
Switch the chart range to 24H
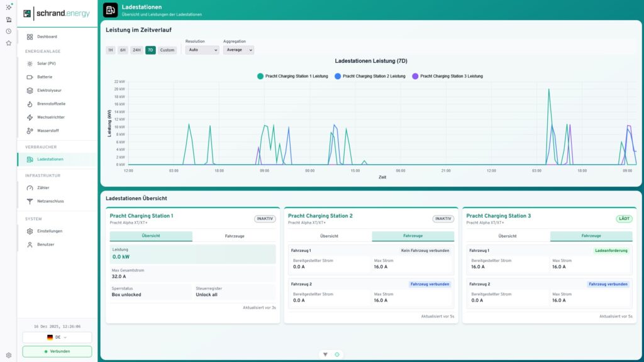136,50
